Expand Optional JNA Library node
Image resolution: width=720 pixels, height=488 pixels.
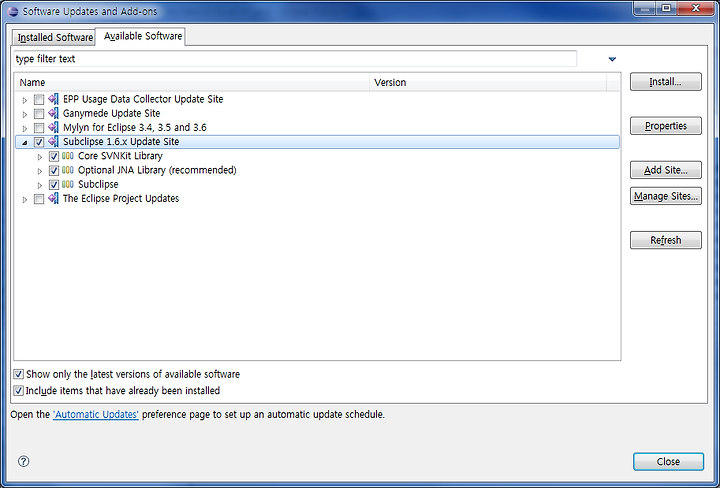40,171
